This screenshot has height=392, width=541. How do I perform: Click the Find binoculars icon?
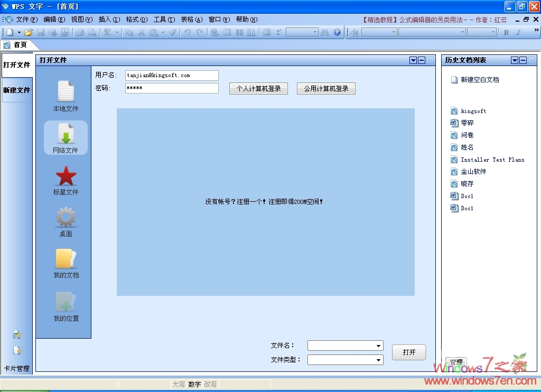coord(325,32)
